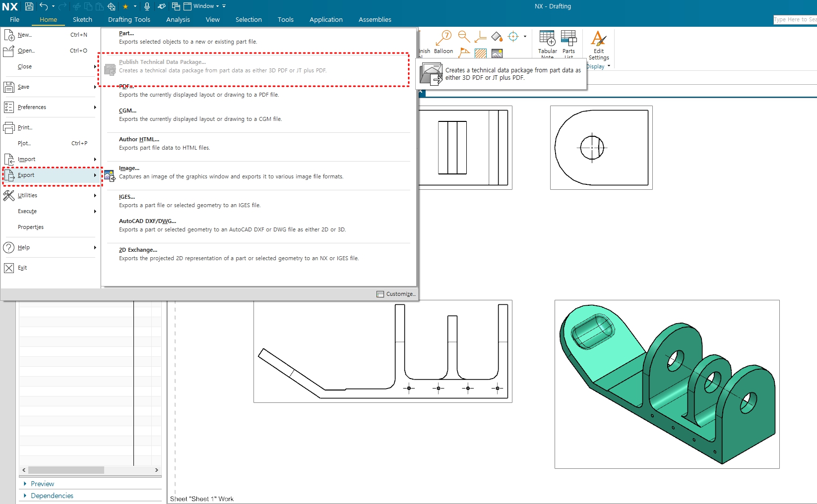Click the Customize... button
Screen dimensions: 817x504
point(396,294)
